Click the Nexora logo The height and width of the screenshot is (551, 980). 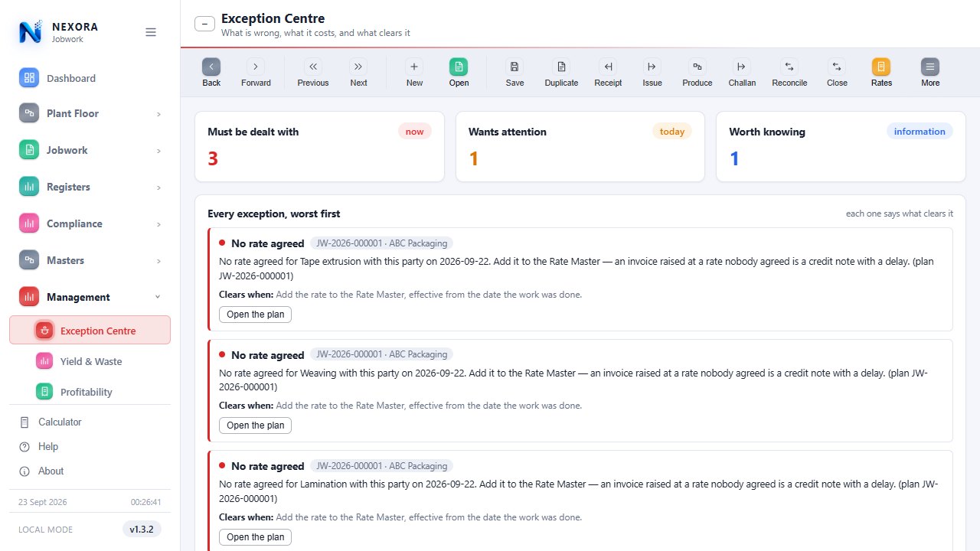pyautogui.click(x=31, y=32)
